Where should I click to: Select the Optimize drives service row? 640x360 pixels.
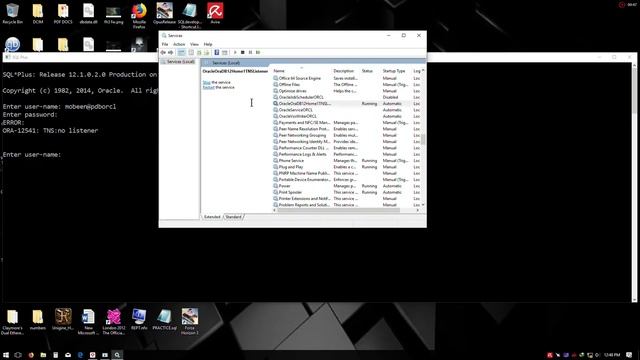tap(347, 91)
